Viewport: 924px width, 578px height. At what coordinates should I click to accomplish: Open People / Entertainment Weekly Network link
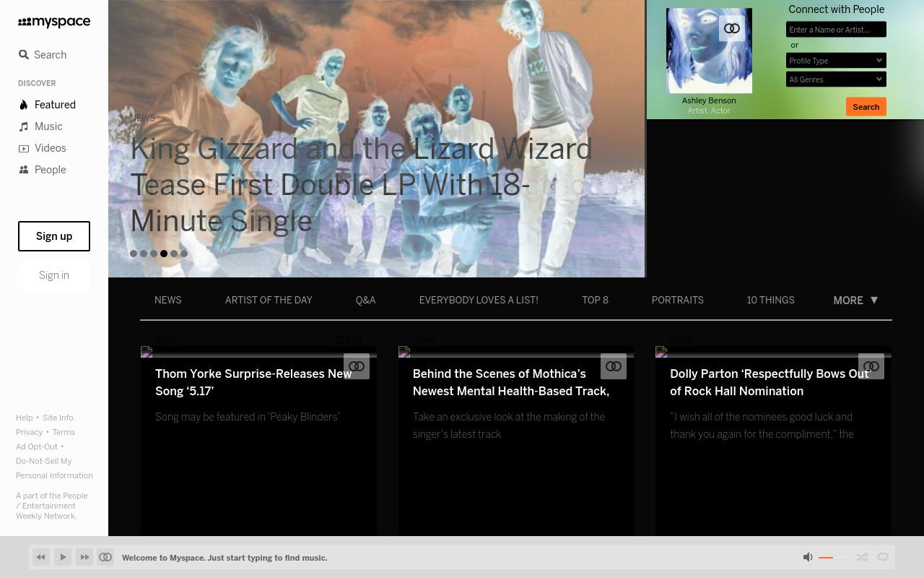(x=52, y=506)
